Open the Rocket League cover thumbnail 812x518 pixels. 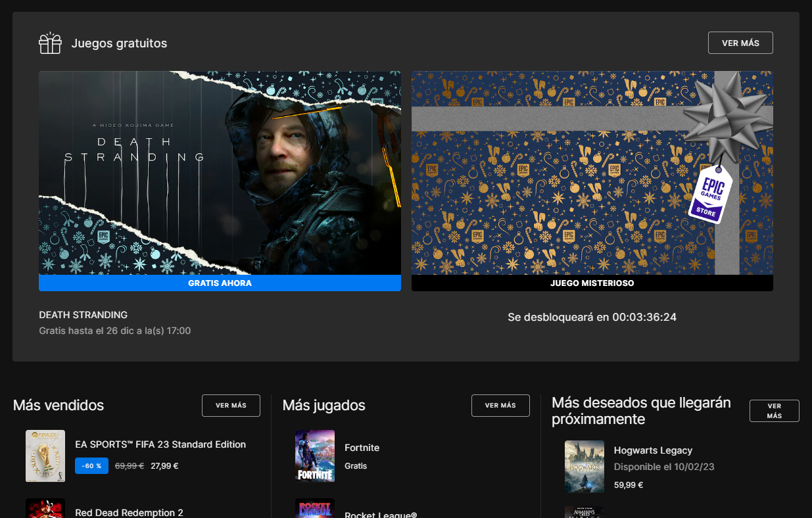tap(315, 508)
